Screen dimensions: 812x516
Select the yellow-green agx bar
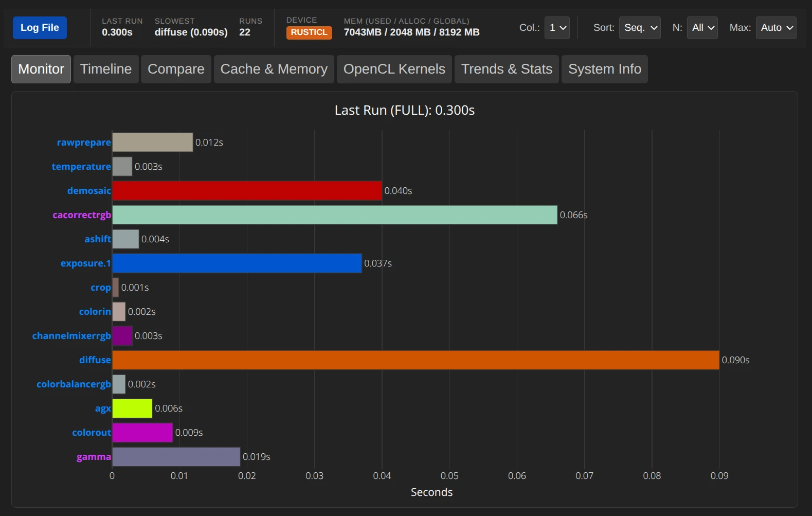132,408
